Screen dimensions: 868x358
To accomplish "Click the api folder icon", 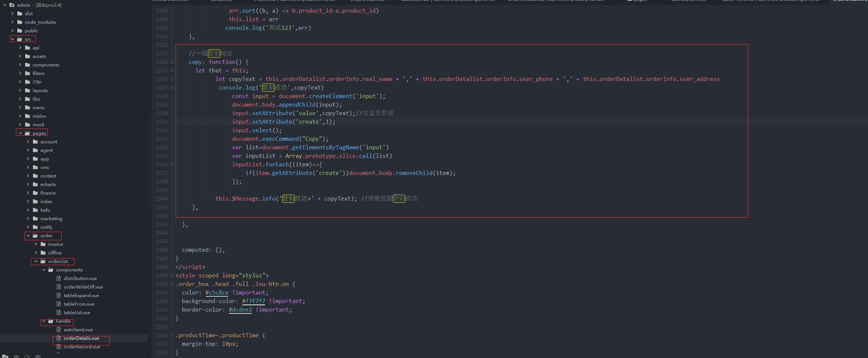I will (x=27, y=48).
